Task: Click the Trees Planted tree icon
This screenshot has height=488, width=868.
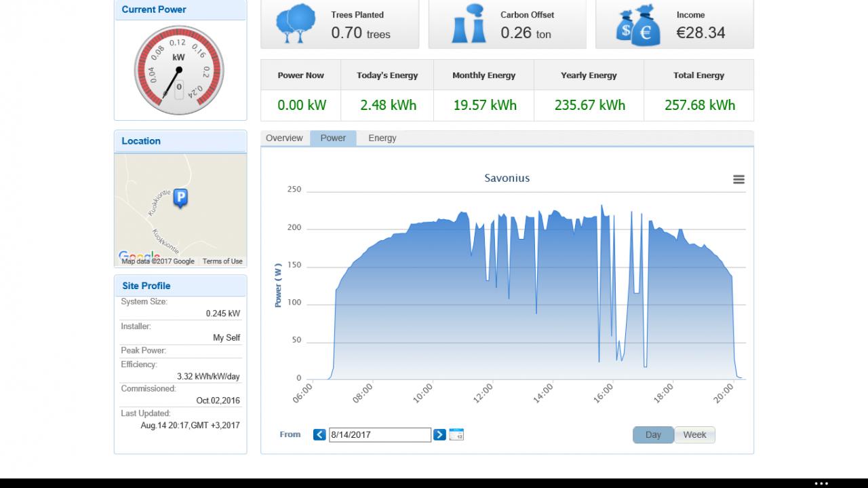Action: click(x=296, y=24)
